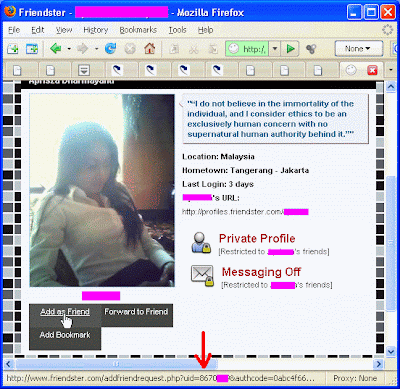Click the Cut scissors icon
Screen dimensions: 400x389
pos(193,49)
